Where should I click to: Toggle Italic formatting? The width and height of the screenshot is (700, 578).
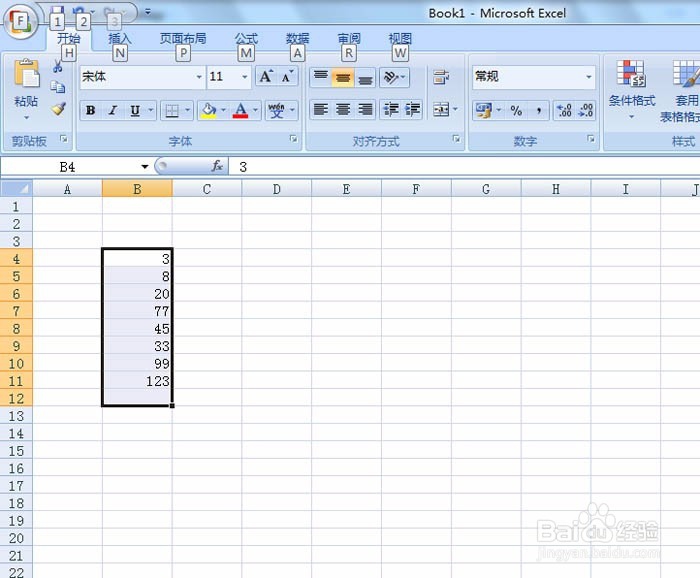(112, 110)
